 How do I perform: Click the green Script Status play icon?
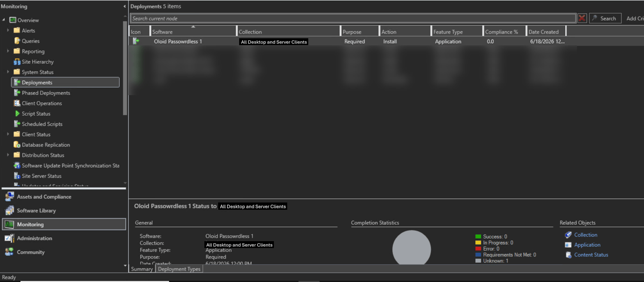tap(17, 113)
